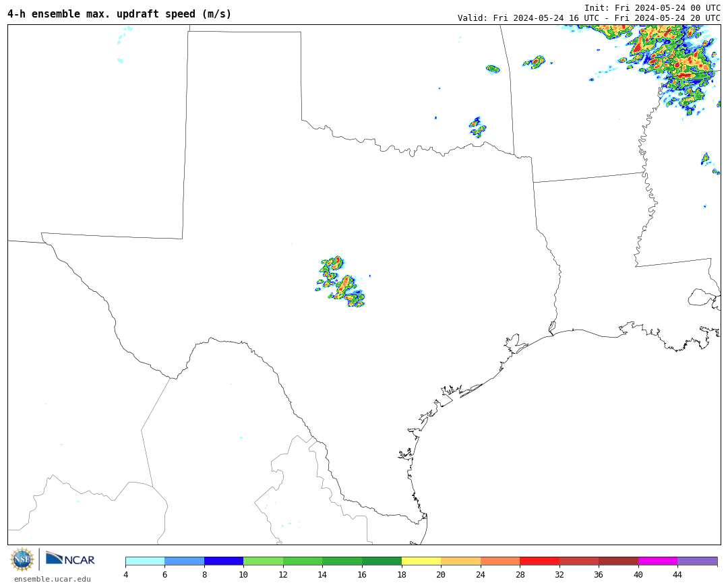Click the colorbar label '4'
This screenshot has height=587, width=728.
(x=126, y=574)
